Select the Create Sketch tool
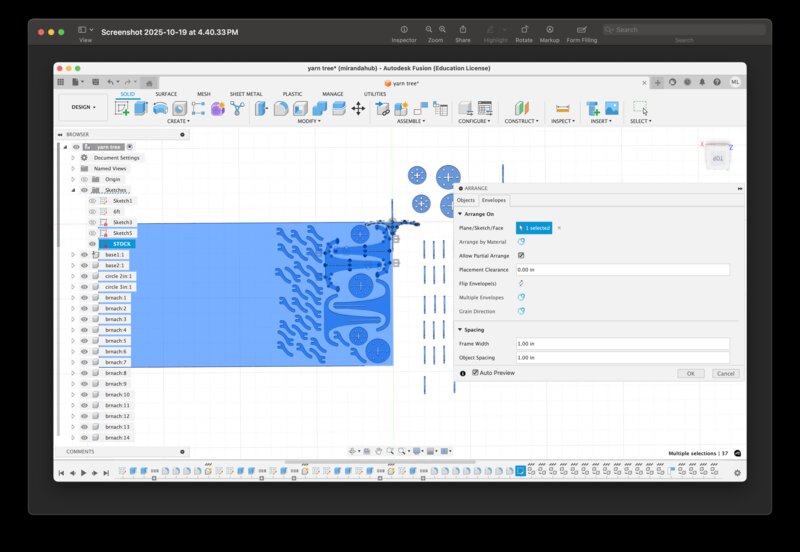 [122, 108]
